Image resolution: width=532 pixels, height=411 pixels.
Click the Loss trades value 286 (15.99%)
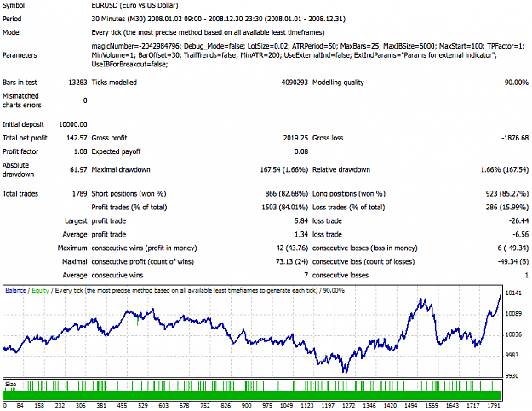507,207
